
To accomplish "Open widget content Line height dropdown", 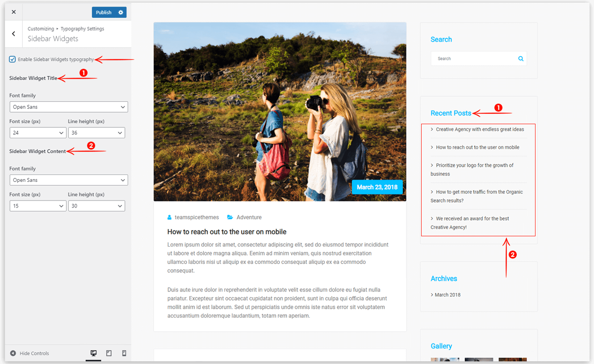I will [x=96, y=206].
